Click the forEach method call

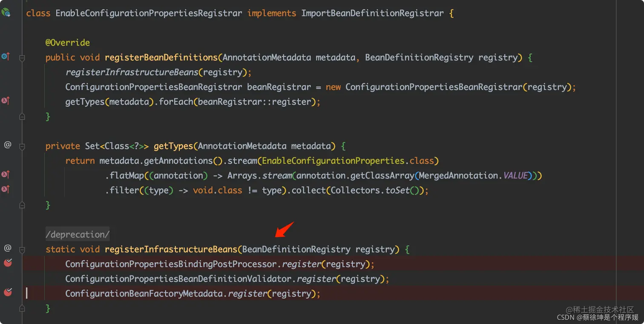176,102
